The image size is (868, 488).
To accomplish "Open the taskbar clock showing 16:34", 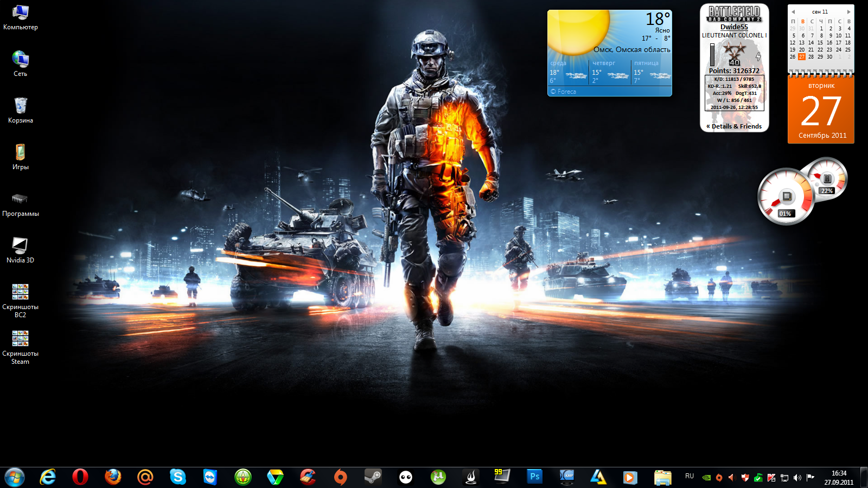I will point(839,478).
